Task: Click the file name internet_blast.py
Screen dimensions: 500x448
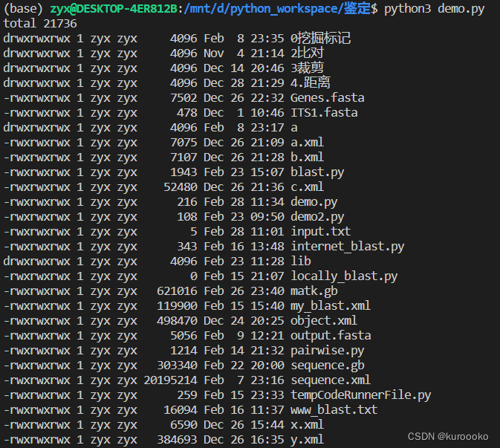Action: pos(347,247)
